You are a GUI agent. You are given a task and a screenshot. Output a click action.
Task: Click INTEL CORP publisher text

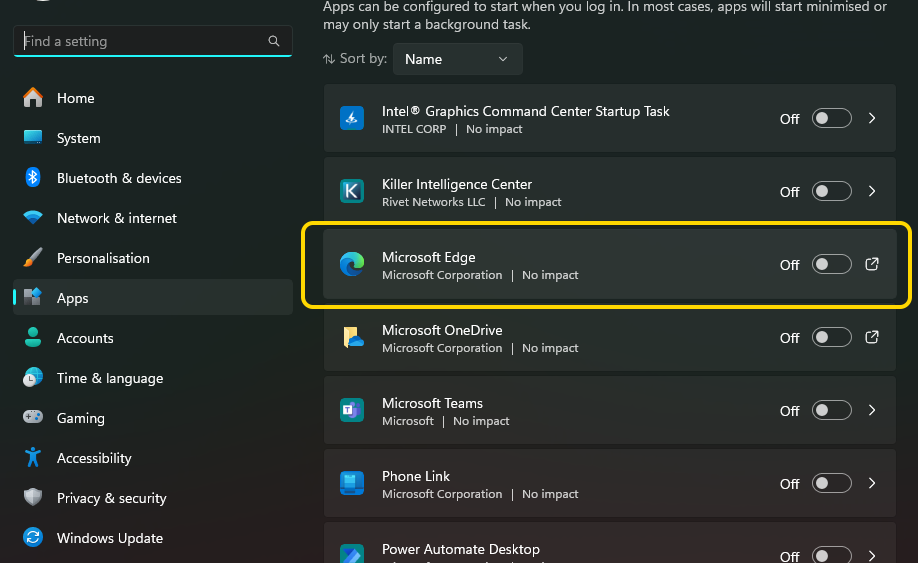[414, 129]
